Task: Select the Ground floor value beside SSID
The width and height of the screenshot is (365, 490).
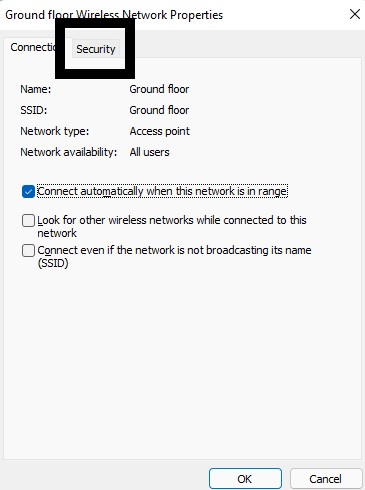Action: pyautogui.click(x=159, y=110)
